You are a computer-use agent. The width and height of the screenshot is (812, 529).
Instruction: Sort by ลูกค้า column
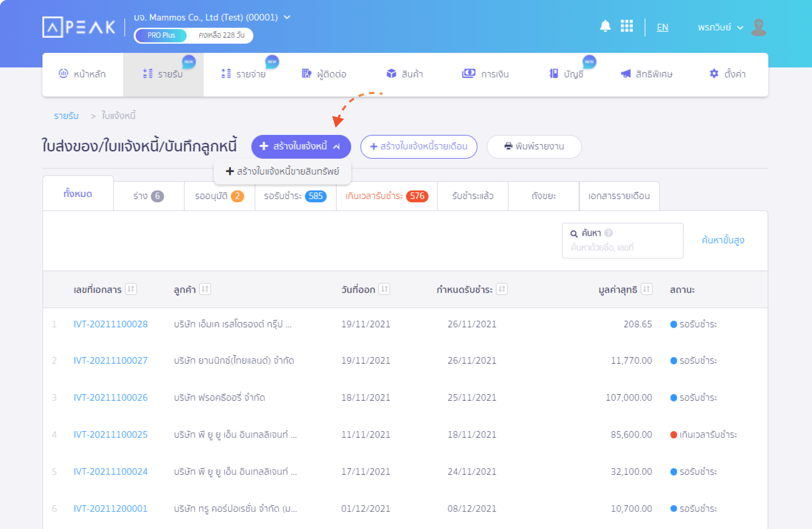[205, 289]
